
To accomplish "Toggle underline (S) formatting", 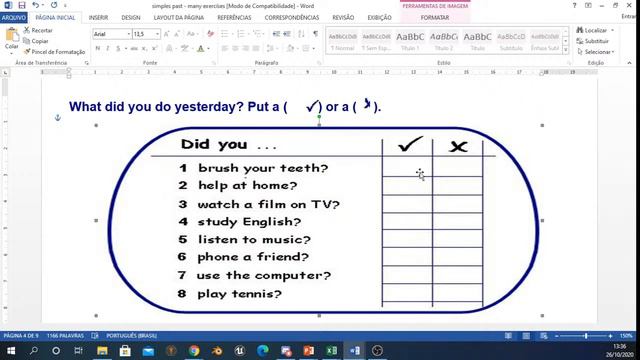I will point(118,49).
